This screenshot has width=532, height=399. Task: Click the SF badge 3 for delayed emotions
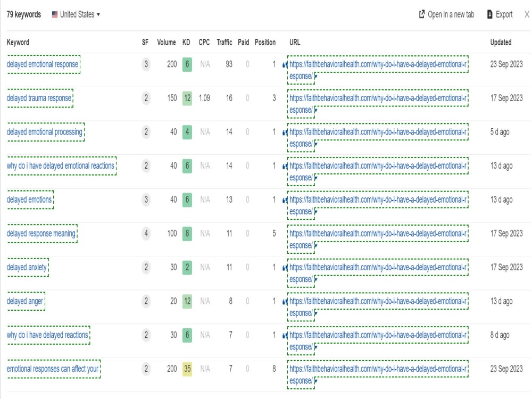(146, 199)
